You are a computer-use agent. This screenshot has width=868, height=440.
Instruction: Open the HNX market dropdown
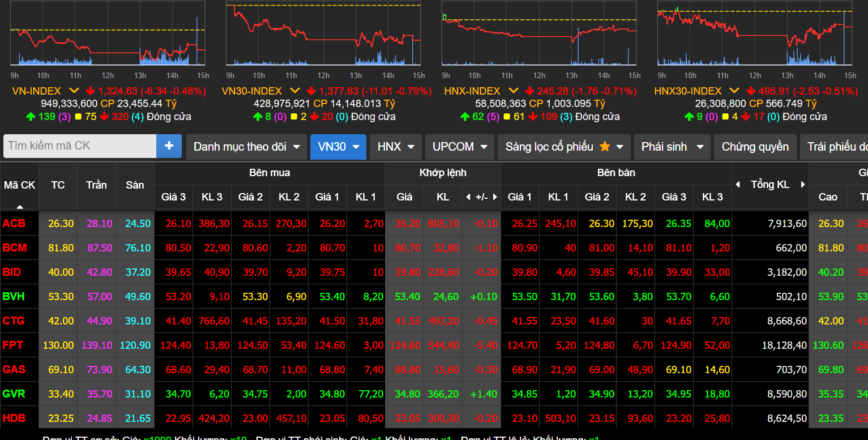pyautogui.click(x=396, y=147)
